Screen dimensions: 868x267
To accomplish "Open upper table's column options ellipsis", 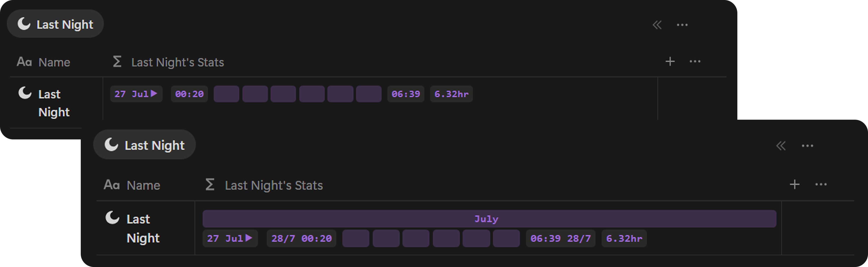I will click(695, 61).
